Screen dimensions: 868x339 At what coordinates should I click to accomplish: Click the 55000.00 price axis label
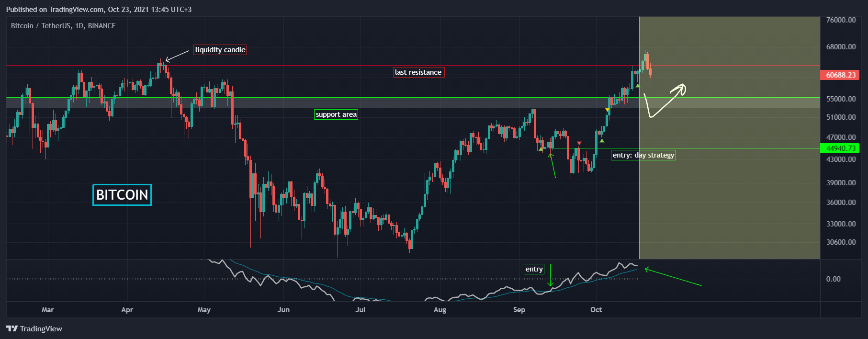[x=841, y=99]
